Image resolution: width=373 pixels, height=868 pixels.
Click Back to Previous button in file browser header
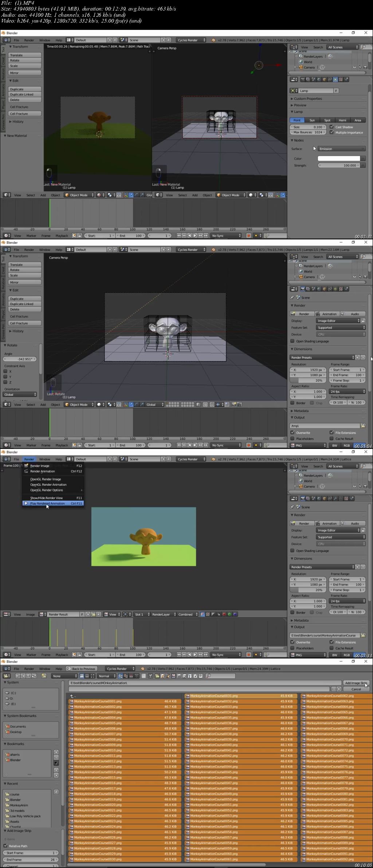[81, 669]
